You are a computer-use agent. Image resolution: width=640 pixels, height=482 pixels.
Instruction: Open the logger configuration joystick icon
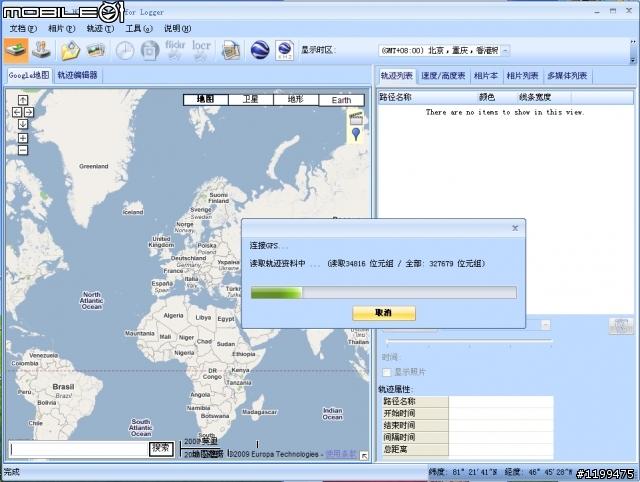click(41, 50)
